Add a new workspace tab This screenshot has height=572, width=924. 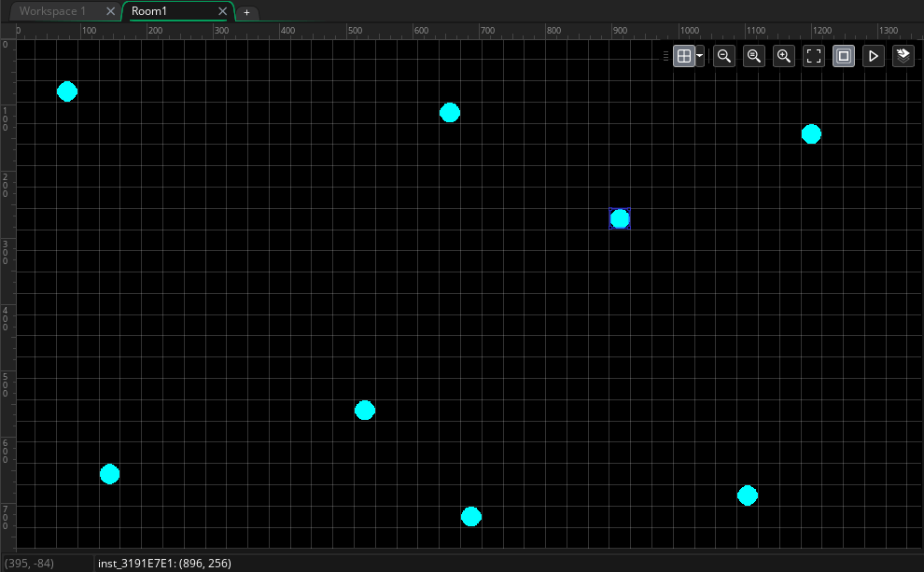point(246,12)
